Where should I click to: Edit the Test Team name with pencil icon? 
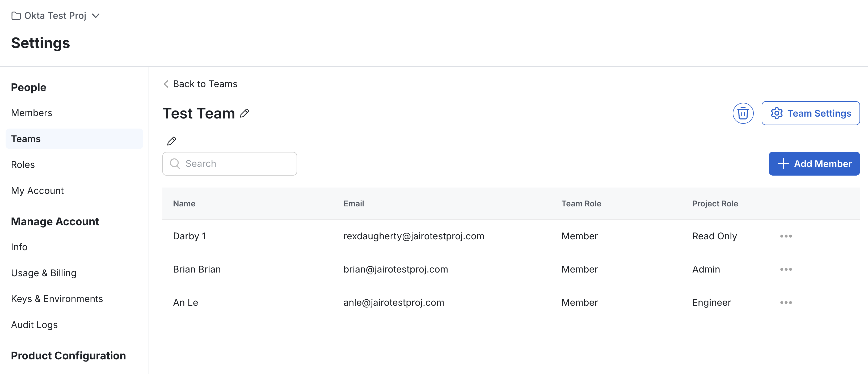point(245,113)
